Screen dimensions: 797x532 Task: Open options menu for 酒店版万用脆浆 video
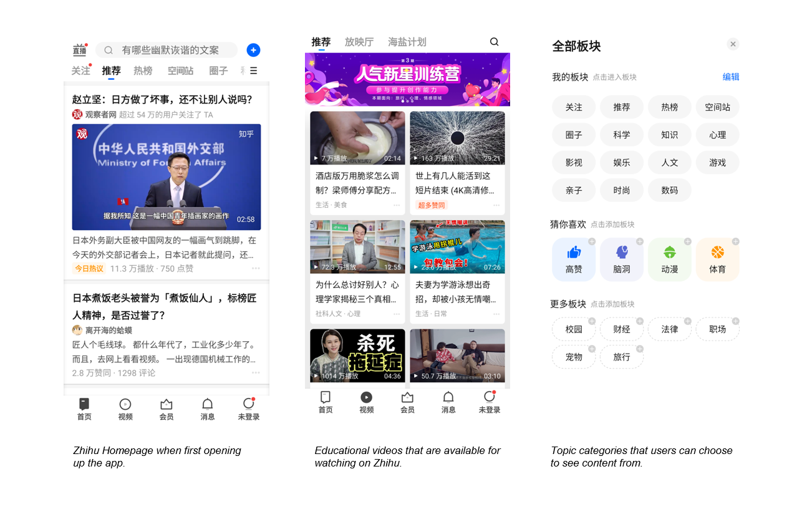(x=396, y=205)
